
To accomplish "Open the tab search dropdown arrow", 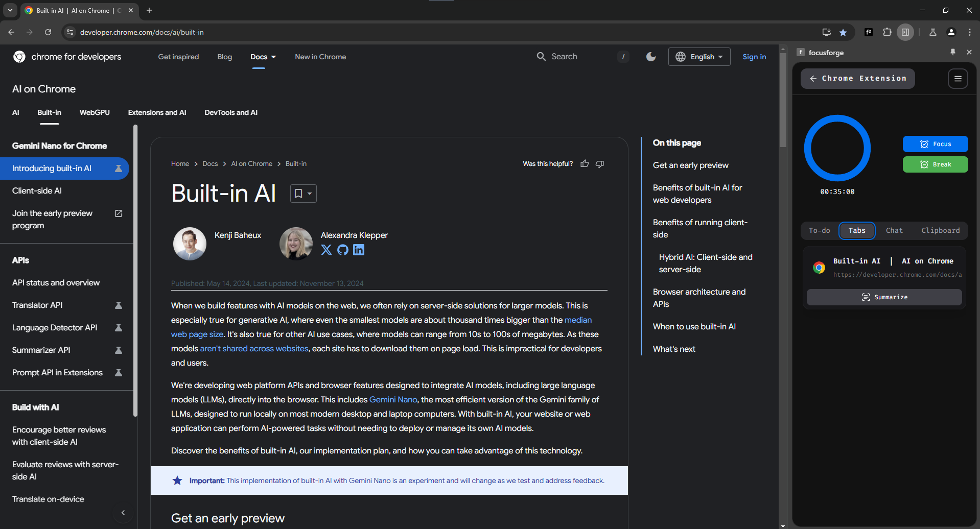I will click(x=10, y=10).
